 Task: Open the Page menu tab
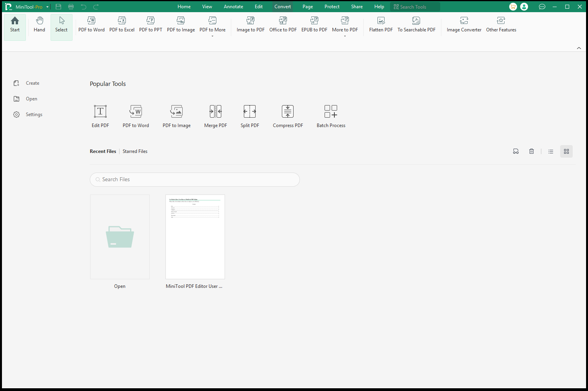tap(308, 7)
